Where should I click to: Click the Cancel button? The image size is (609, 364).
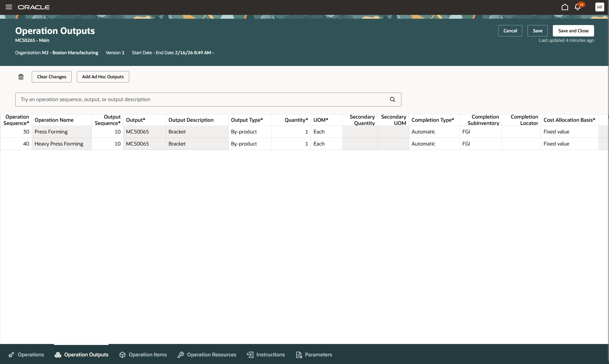tap(510, 31)
